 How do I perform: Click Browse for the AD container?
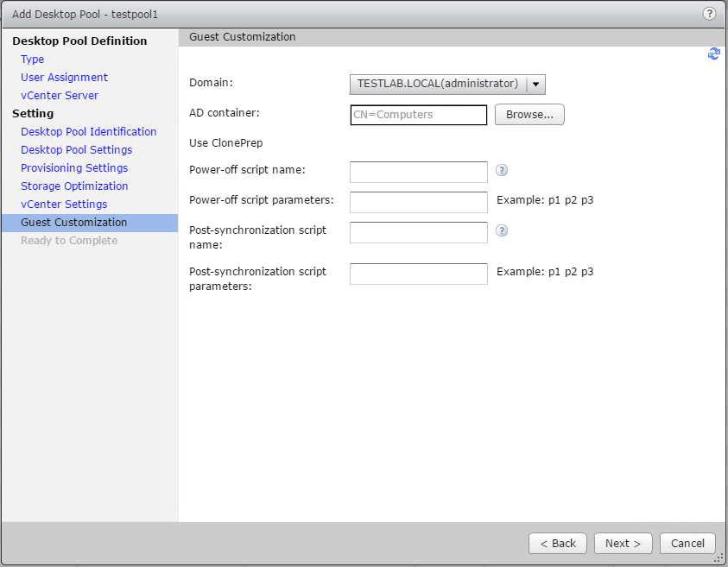pos(529,115)
